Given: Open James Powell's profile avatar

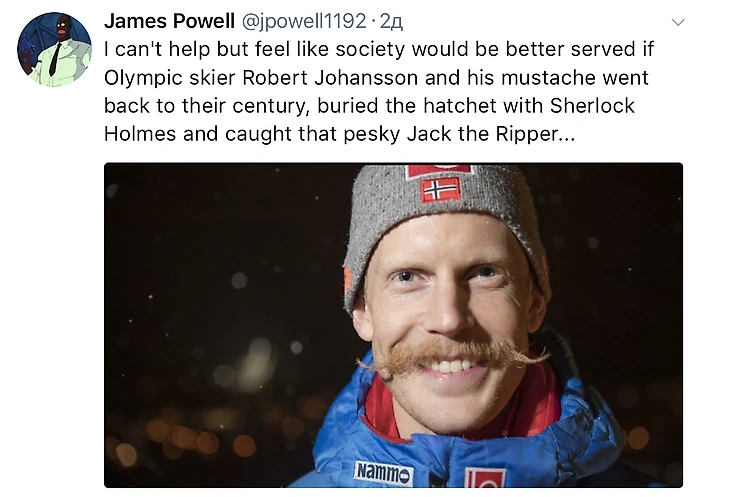Looking at the screenshot, I should [x=54, y=49].
